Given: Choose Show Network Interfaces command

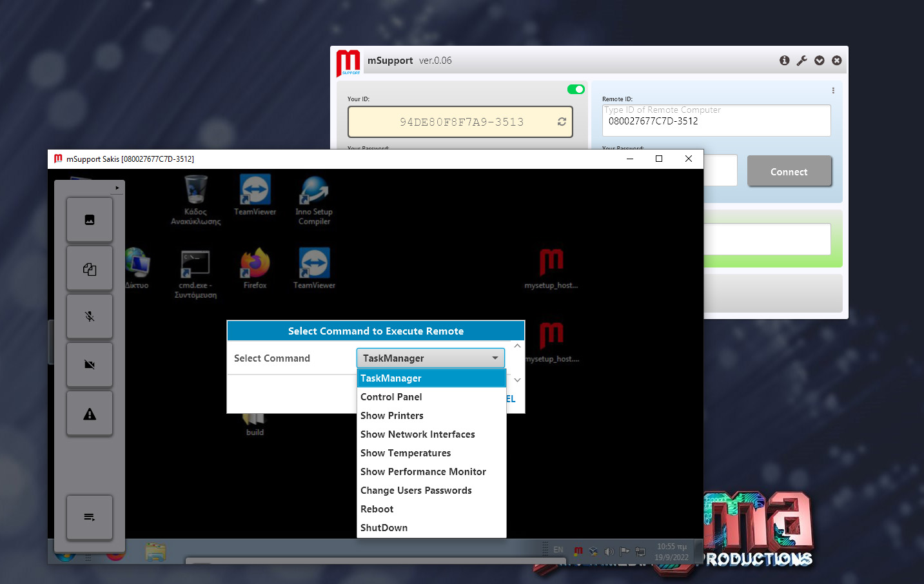Looking at the screenshot, I should coord(431,434).
